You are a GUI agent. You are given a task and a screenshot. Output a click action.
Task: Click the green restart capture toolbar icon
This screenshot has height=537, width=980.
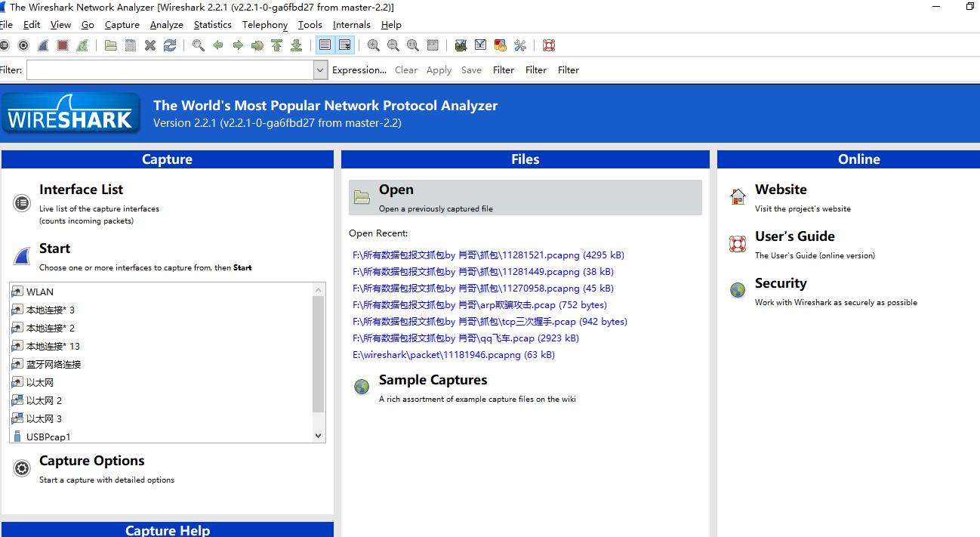(82, 45)
